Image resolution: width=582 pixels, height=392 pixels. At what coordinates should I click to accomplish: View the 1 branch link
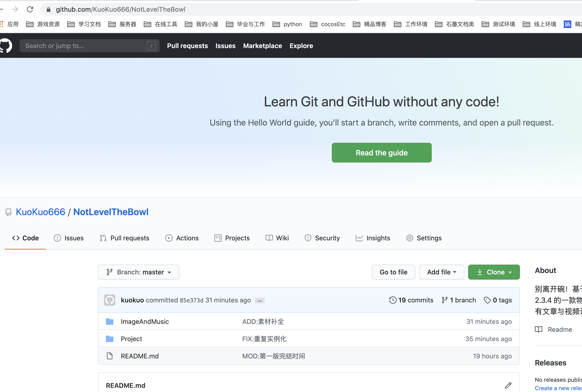tap(459, 300)
